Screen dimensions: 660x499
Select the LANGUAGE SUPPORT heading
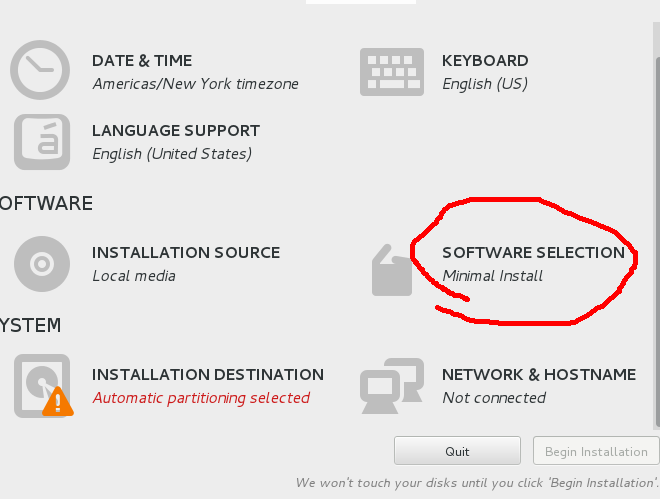pyautogui.click(x=176, y=131)
